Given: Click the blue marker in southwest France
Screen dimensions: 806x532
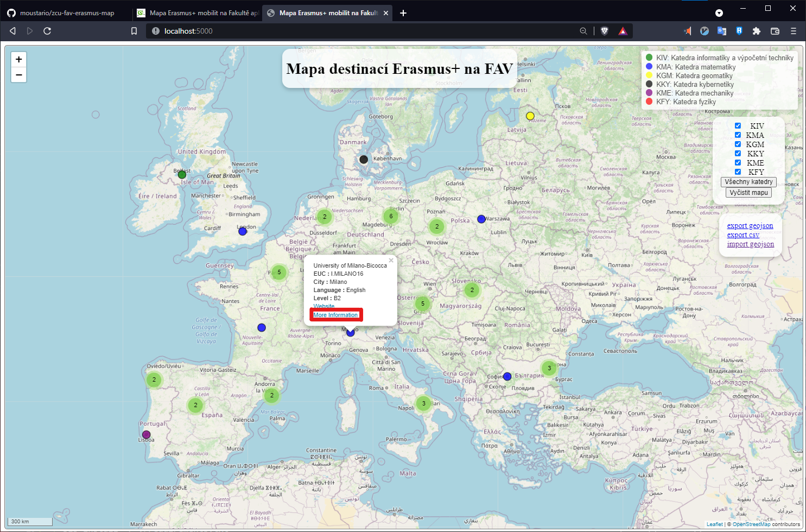Looking at the screenshot, I should tap(262, 328).
